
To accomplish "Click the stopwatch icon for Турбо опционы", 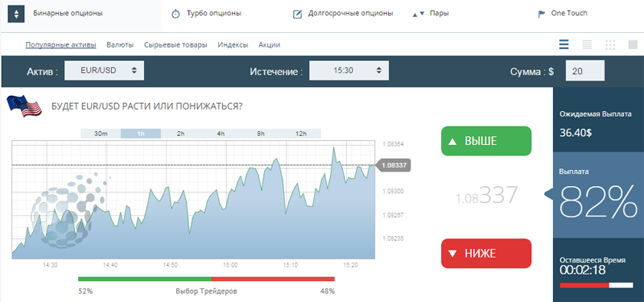I will 175,14.
